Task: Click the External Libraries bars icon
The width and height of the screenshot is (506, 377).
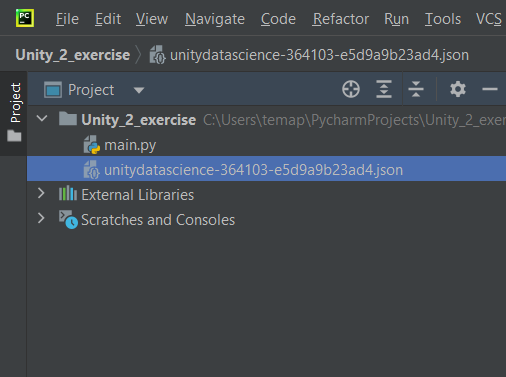Action: [x=68, y=193]
